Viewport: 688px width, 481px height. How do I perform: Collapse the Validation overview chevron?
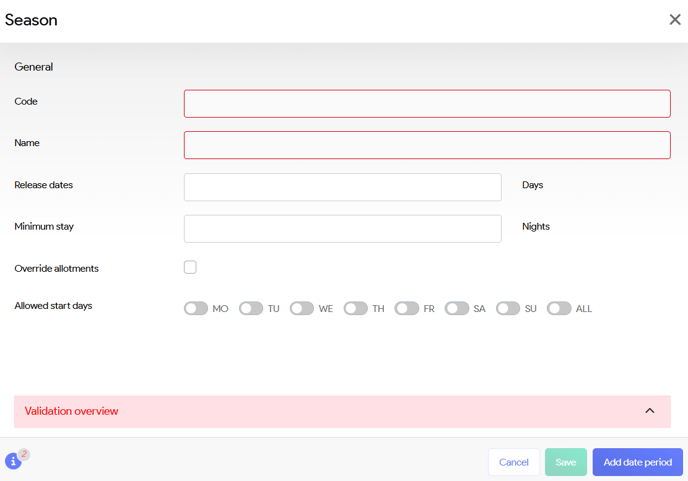tap(649, 411)
